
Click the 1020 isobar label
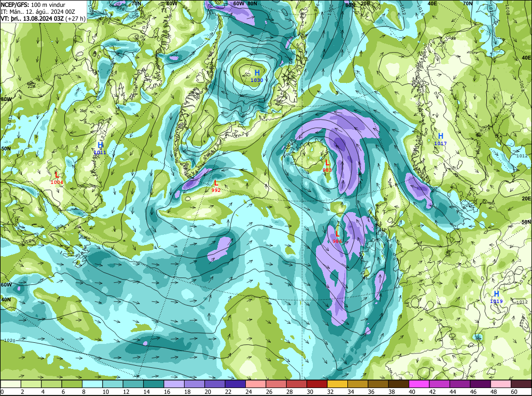pos(10,340)
